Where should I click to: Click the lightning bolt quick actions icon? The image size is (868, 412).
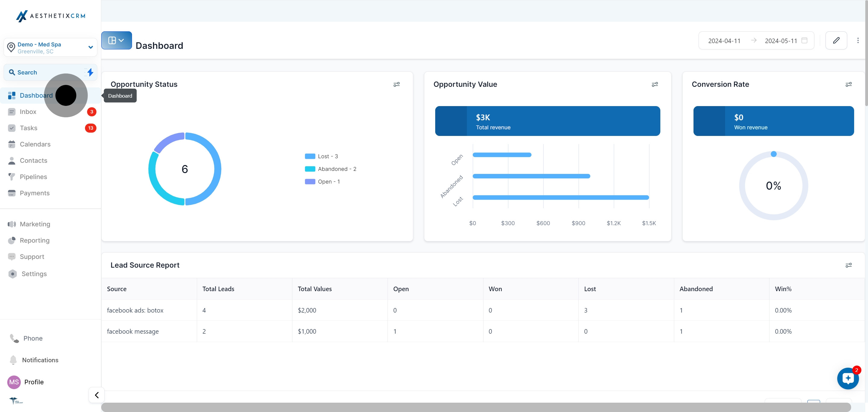point(90,72)
